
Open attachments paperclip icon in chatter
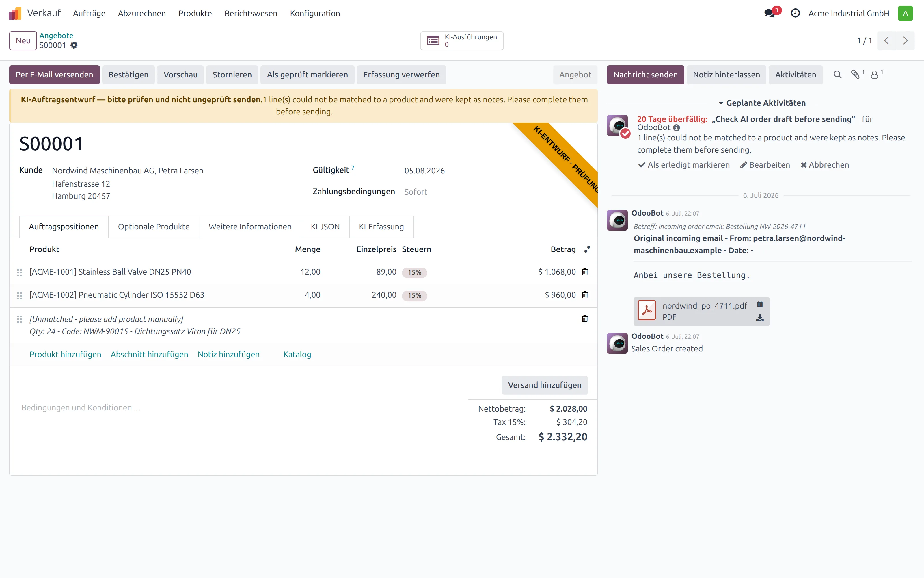pyautogui.click(x=856, y=75)
